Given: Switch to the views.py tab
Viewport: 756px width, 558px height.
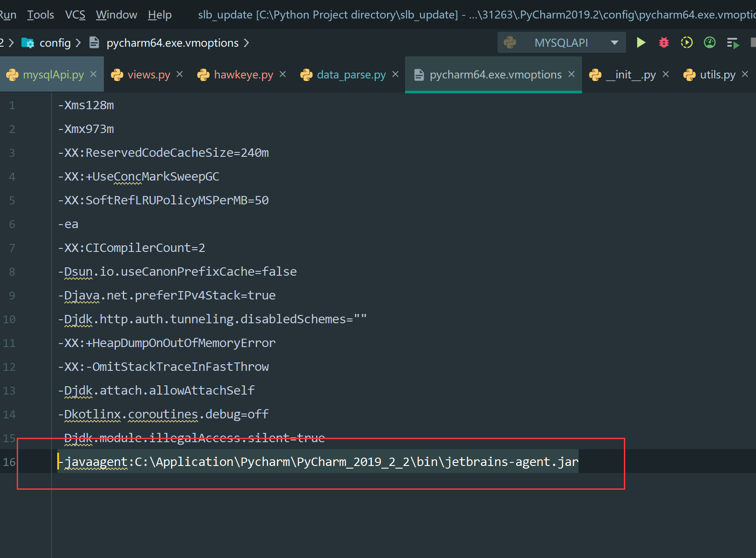Looking at the screenshot, I should (148, 75).
